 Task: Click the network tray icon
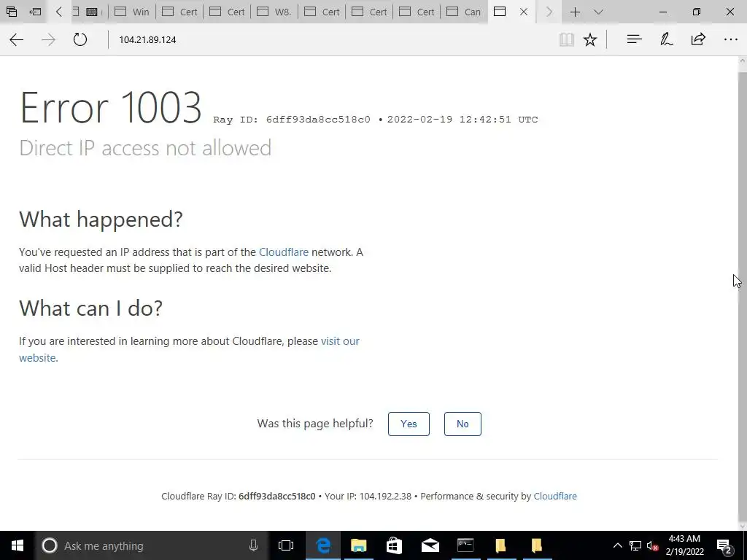[x=635, y=545]
